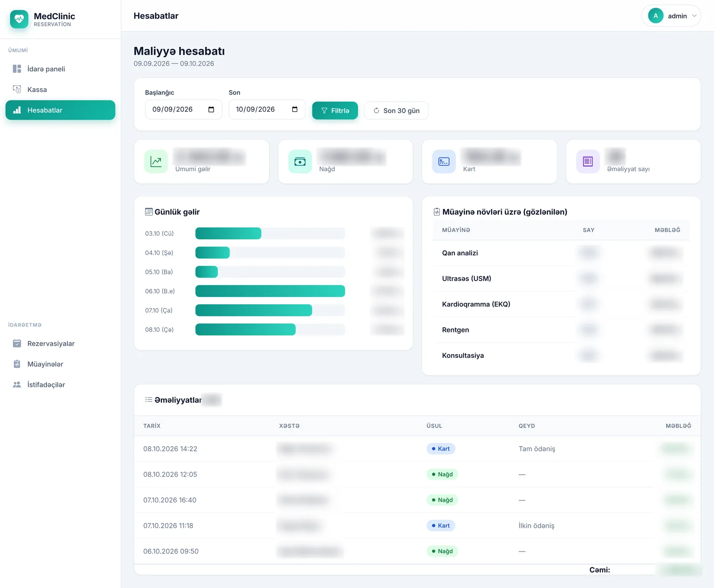Apply filter with the Filtrlə button

click(335, 111)
